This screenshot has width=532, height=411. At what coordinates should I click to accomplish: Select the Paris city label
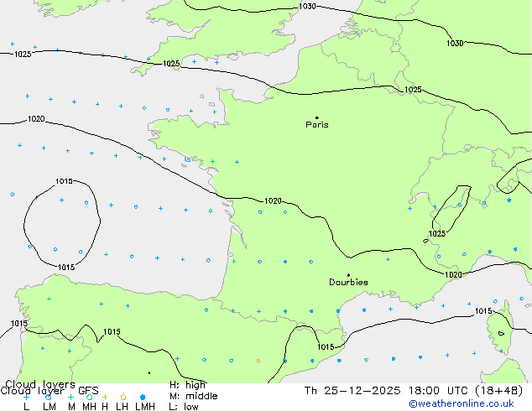(317, 125)
